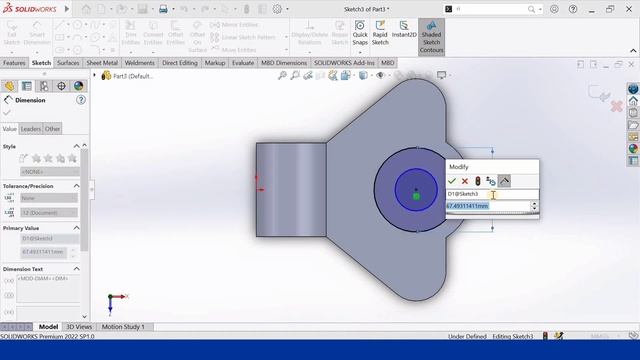Screen dimensions: 640x360
Task: Click the exit sketch confirmation corner icon
Action: pyautogui.click(x=598, y=93)
